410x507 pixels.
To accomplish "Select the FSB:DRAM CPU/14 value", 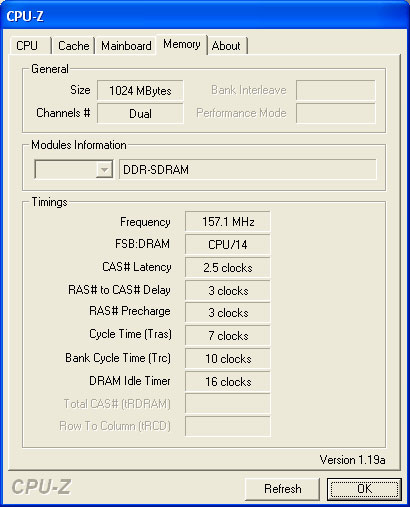I will (228, 244).
